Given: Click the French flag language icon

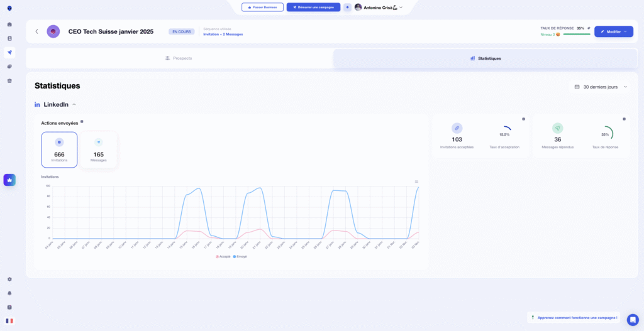Looking at the screenshot, I should click(9, 320).
